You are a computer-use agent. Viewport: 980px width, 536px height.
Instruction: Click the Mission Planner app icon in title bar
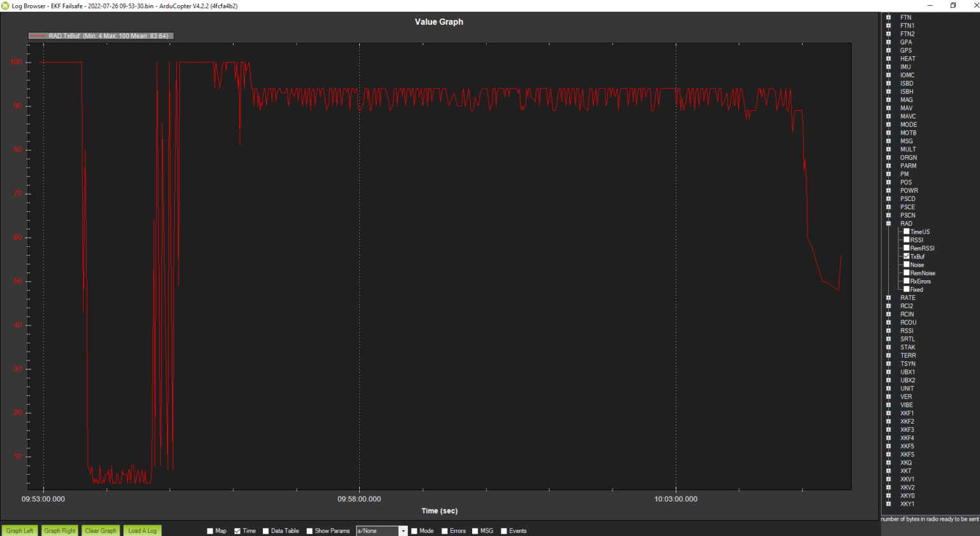coord(5,6)
